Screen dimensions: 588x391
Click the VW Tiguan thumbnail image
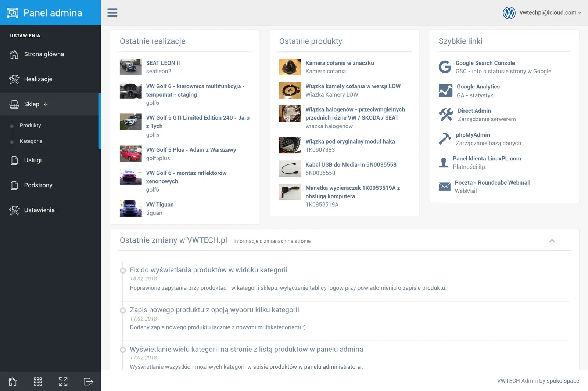[x=130, y=209]
